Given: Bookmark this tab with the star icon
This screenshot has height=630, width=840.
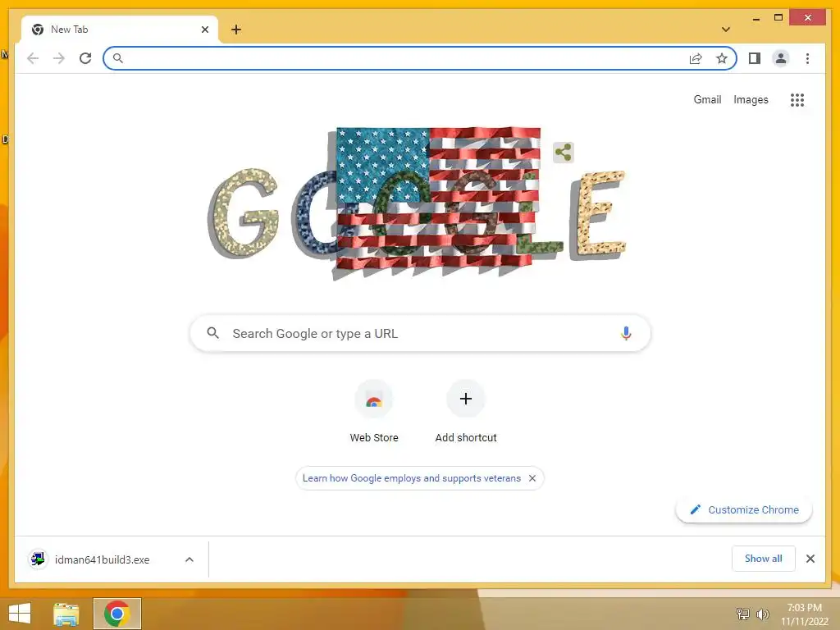Looking at the screenshot, I should 722,58.
